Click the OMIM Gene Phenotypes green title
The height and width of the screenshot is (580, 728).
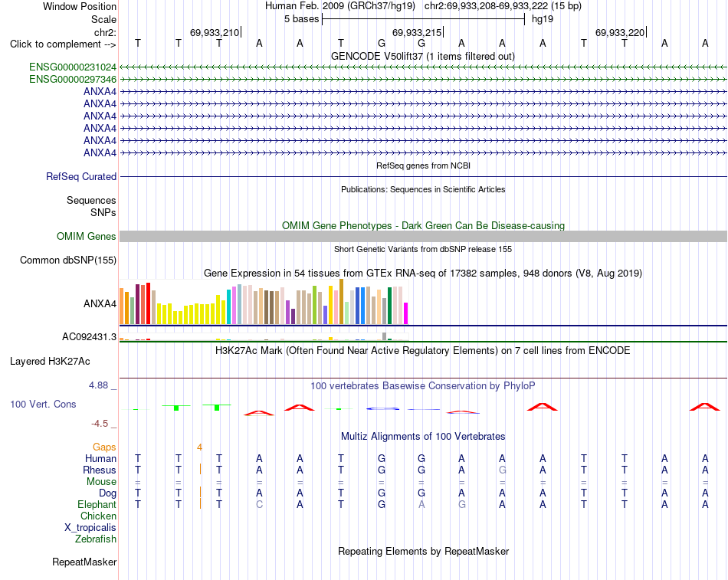pos(423,226)
